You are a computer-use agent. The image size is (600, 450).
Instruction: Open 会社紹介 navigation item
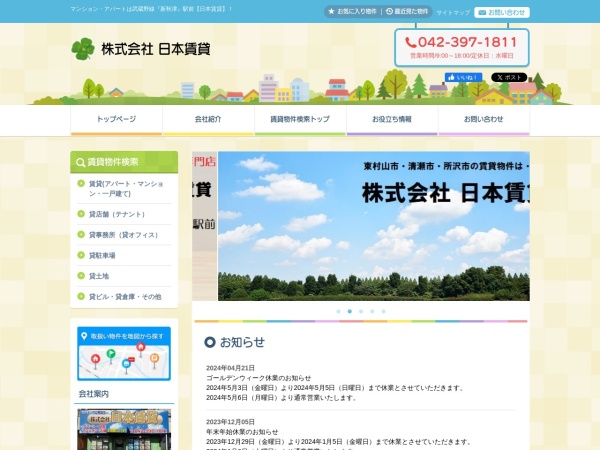coord(208,119)
